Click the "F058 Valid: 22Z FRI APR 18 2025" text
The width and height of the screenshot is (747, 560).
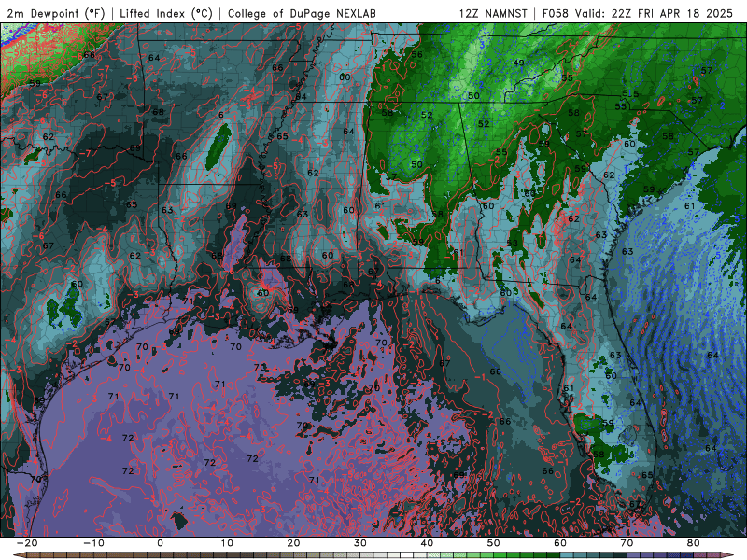click(638, 13)
